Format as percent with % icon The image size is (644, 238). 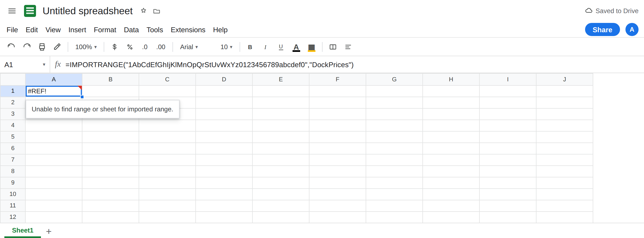130,47
